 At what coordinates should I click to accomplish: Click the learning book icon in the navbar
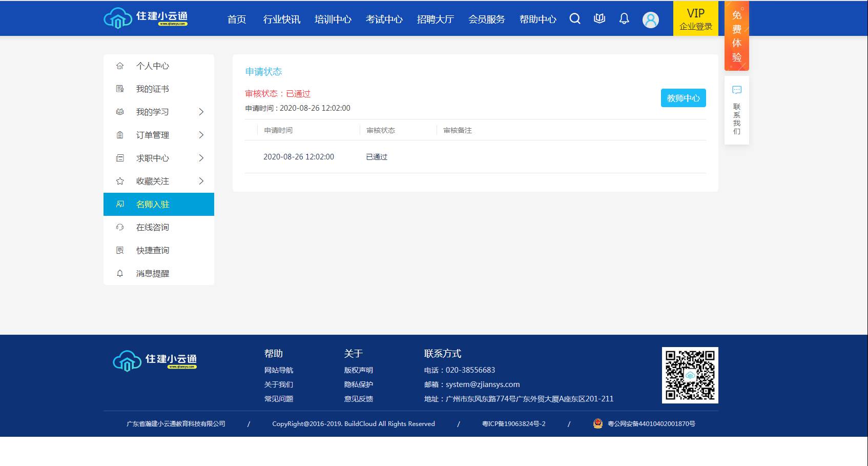(599, 18)
